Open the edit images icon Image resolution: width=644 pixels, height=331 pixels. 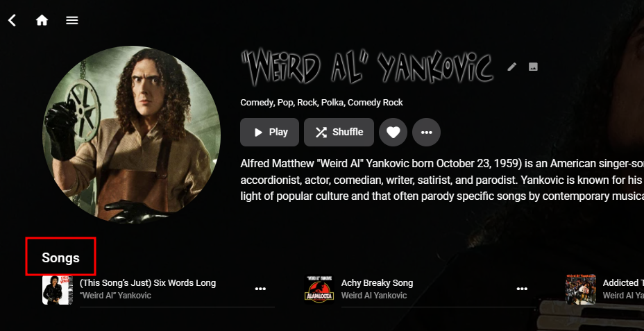tap(533, 67)
